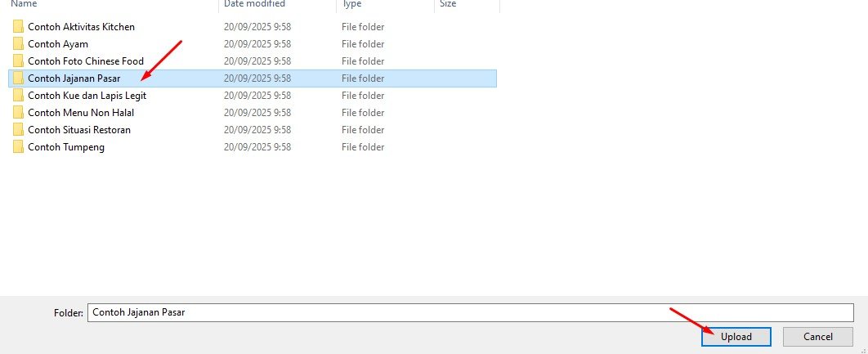The image size is (868, 354).
Task: Select the Contoh Aktivitas Kitchen folder icon
Action: click(18, 27)
